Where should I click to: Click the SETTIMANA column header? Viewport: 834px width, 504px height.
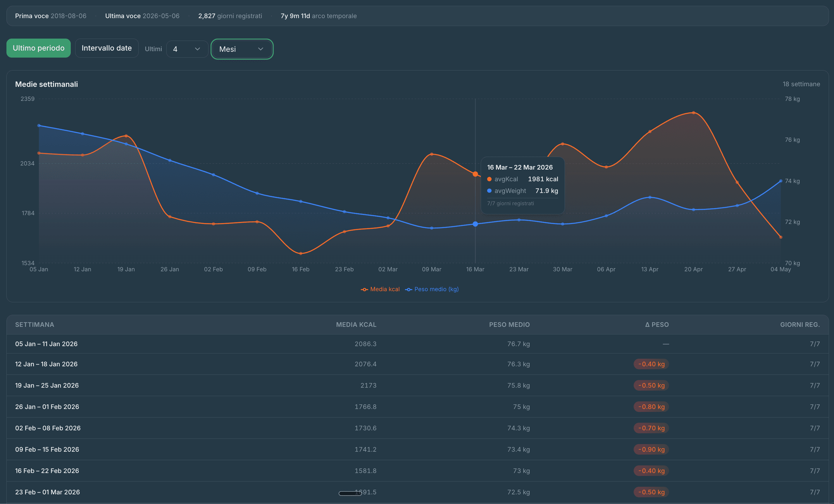[35, 325]
